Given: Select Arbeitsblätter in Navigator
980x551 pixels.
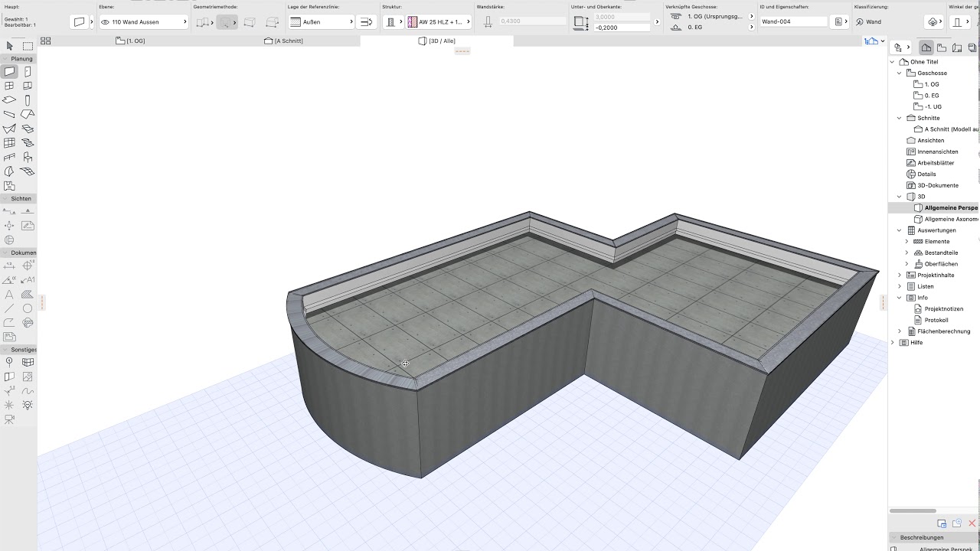Looking at the screenshot, I should 930,163.
